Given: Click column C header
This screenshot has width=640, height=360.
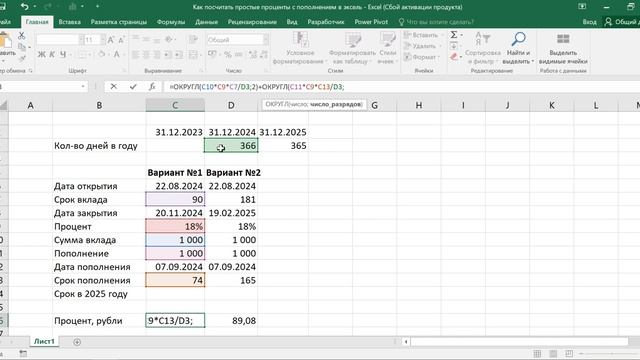Looking at the screenshot, I should 175,105.
